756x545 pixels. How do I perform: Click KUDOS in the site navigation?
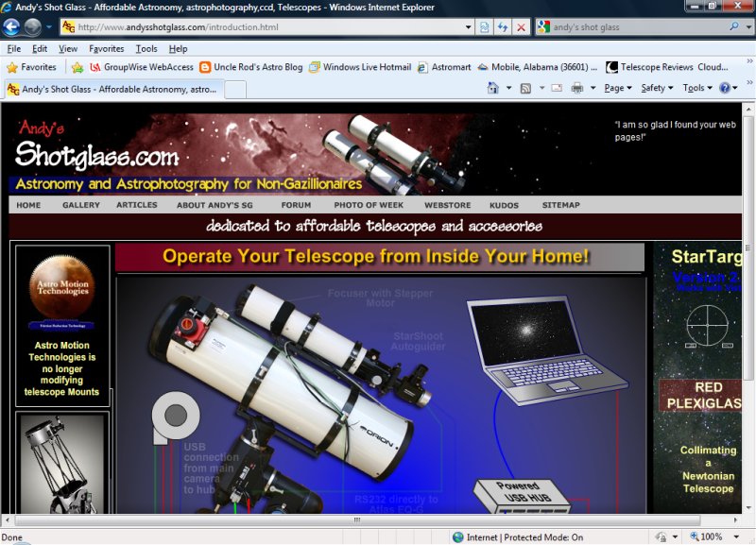[x=504, y=205]
